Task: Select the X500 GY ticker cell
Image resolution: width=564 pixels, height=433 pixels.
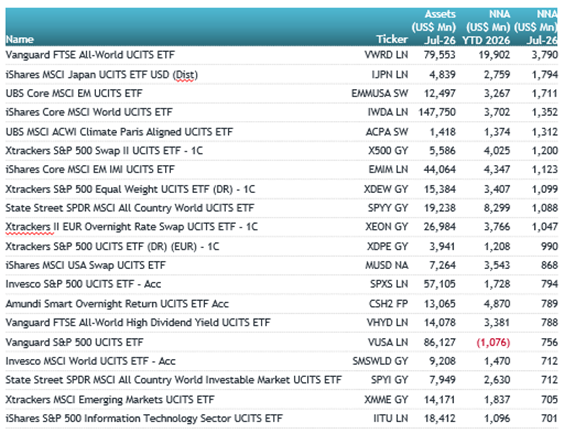Action: point(388,150)
